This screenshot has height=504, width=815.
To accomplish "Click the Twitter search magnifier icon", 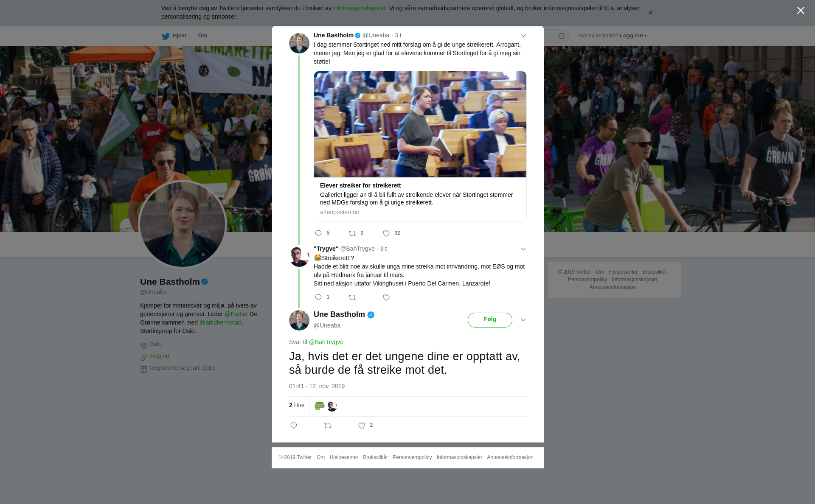I will [562, 36].
